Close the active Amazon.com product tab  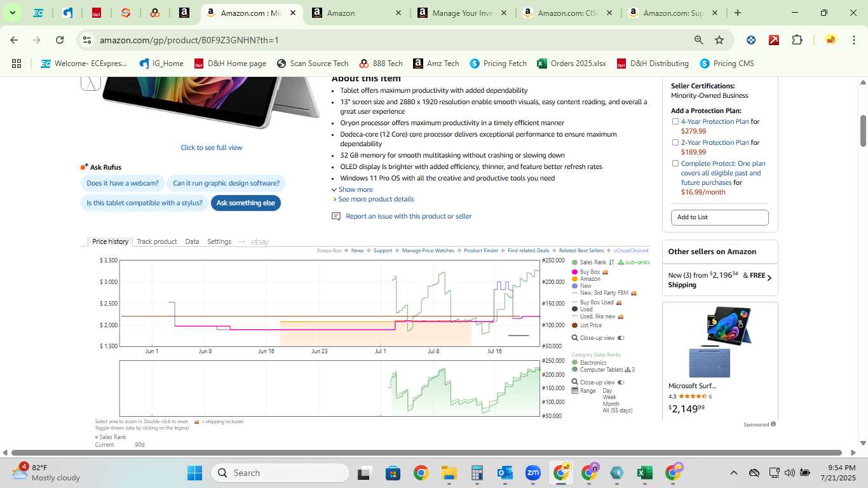(x=293, y=13)
